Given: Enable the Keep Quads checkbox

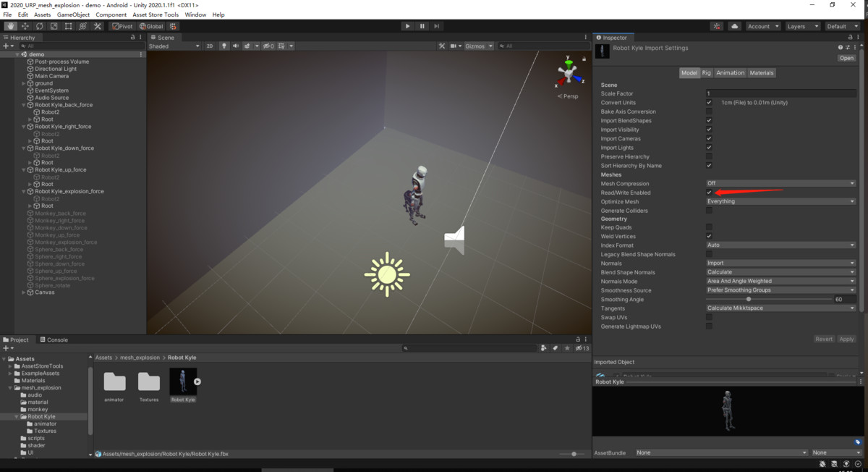Looking at the screenshot, I should point(709,227).
